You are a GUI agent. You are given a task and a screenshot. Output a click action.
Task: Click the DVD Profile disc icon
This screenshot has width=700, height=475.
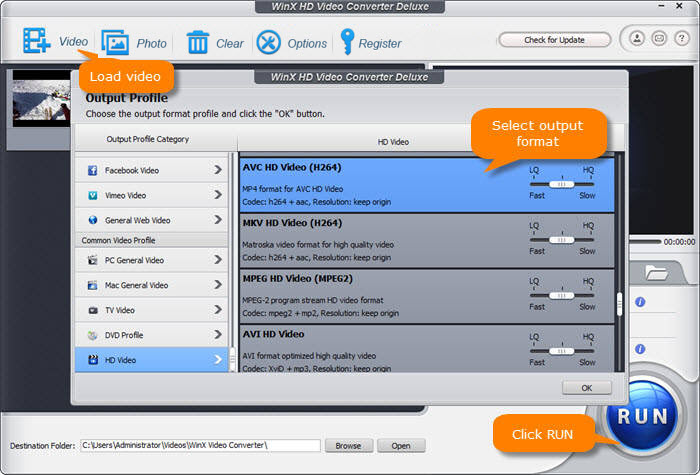coord(92,335)
